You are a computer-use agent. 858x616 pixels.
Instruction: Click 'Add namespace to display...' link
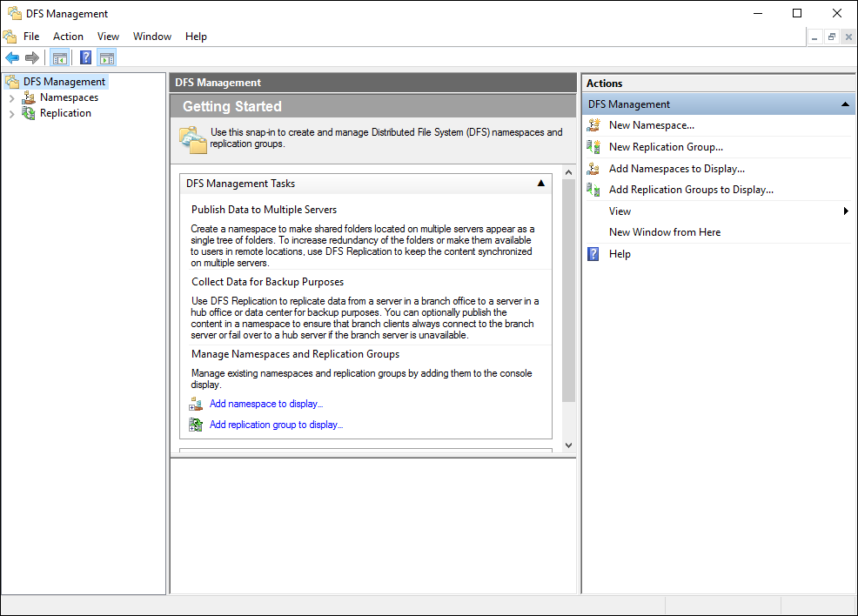(265, 404)
